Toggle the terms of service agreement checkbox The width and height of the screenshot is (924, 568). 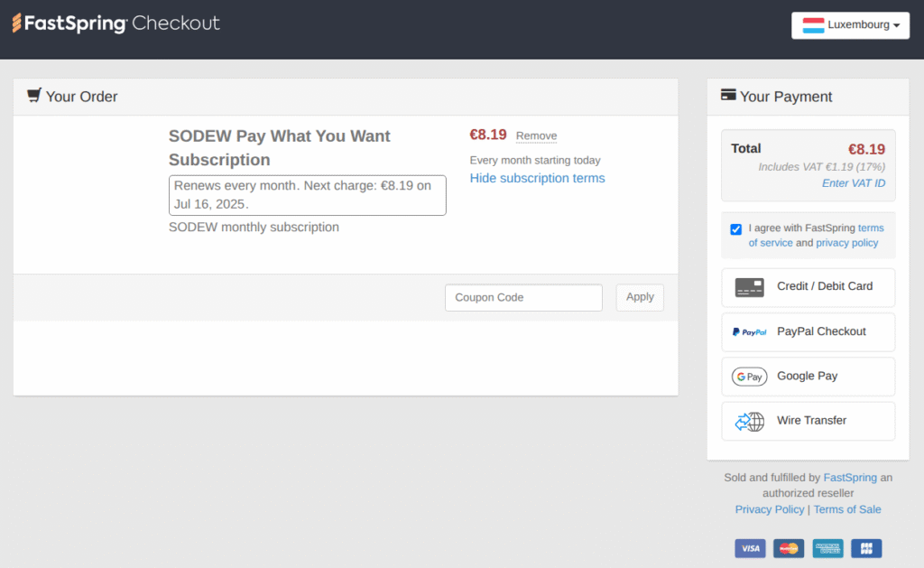coord(736,229)
